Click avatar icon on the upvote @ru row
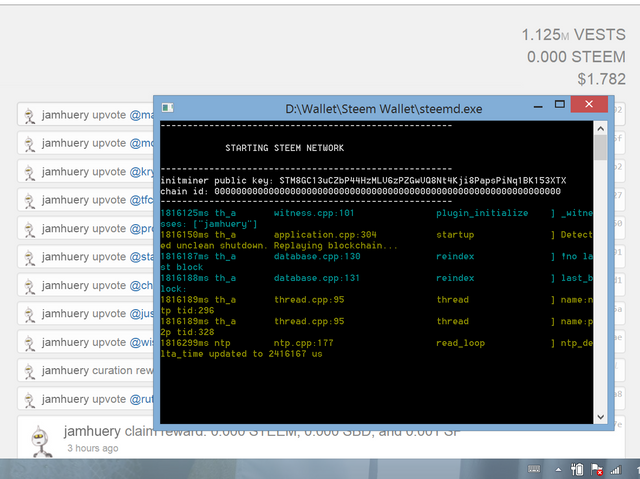This screenshot has height=479, width=640. [x=30, y=399]
